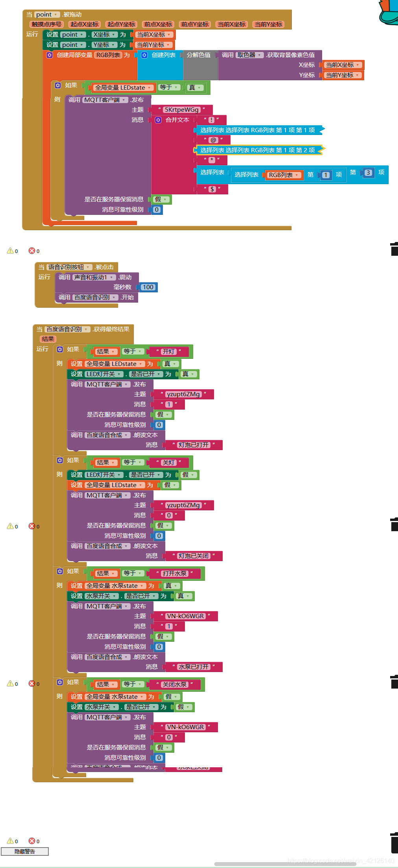398x868 pixels.
Task: Click trash can at bottom right corner
Action: click(x=394, y=842)
